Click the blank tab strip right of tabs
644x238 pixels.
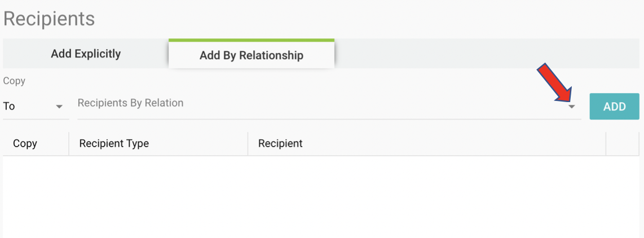pos(485,54)
